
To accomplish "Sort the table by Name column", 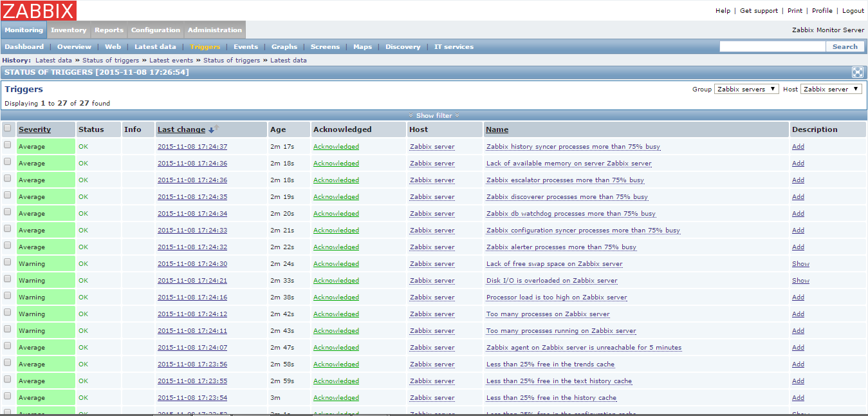I will click(x=497, y=129).
